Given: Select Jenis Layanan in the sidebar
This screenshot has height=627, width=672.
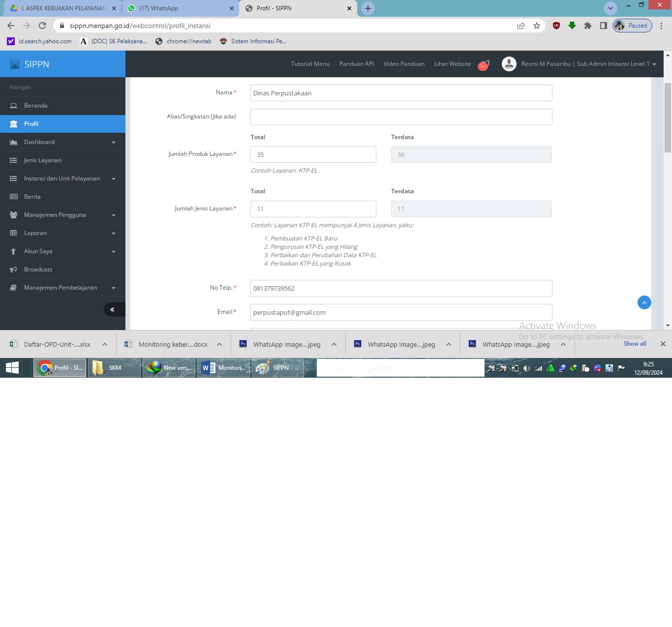Looking at the screenshot, I should click(43, 160).
